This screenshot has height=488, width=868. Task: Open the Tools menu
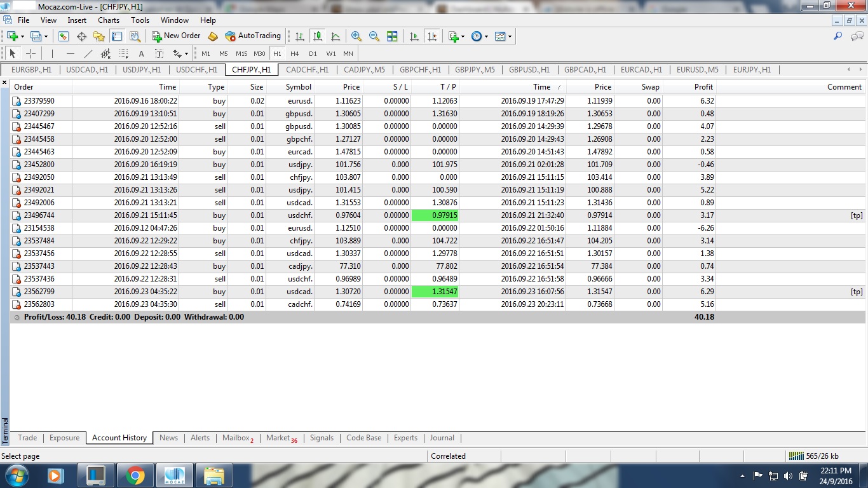point(140,20)
